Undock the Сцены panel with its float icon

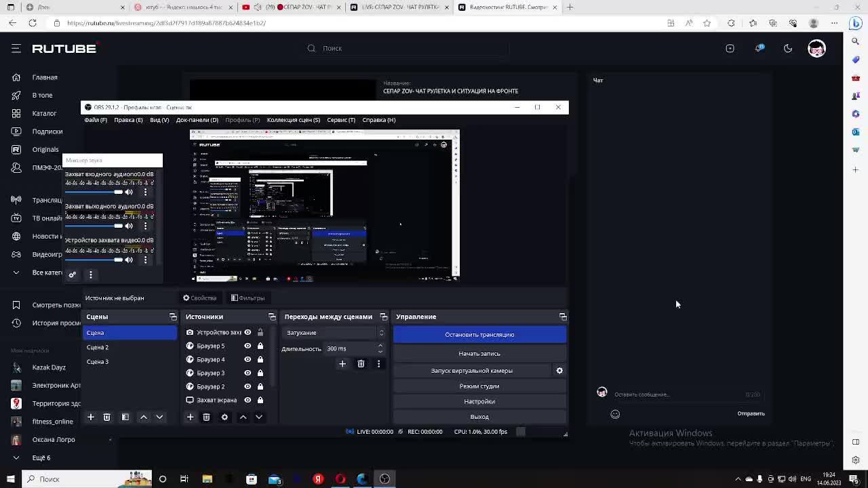coord(173,317)
